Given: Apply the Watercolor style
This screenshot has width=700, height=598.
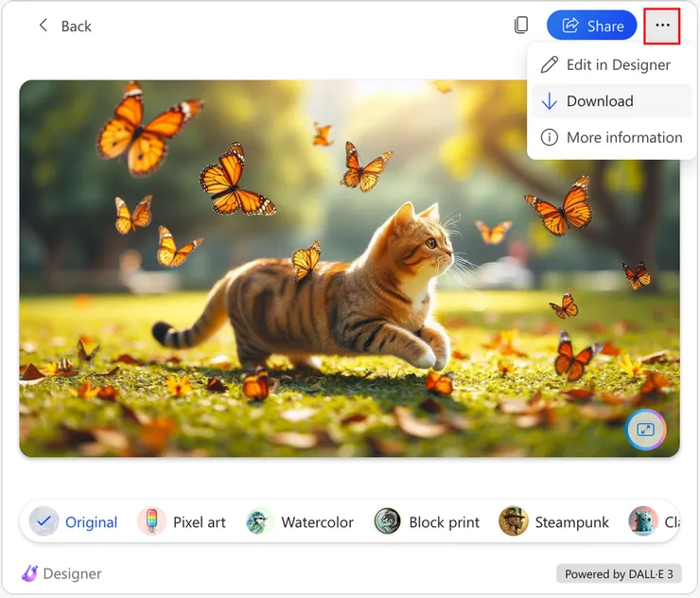Looking at the screenshot, I should [300, 521].
